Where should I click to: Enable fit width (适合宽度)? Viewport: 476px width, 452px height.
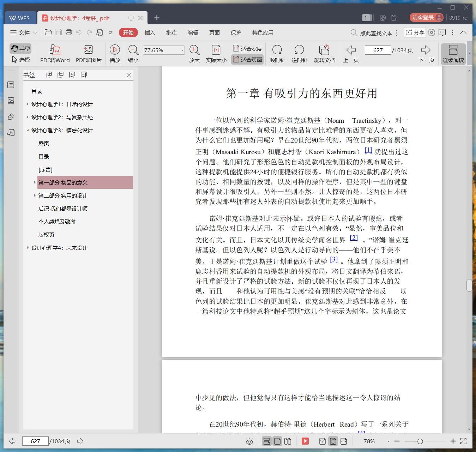click(247, 49)
